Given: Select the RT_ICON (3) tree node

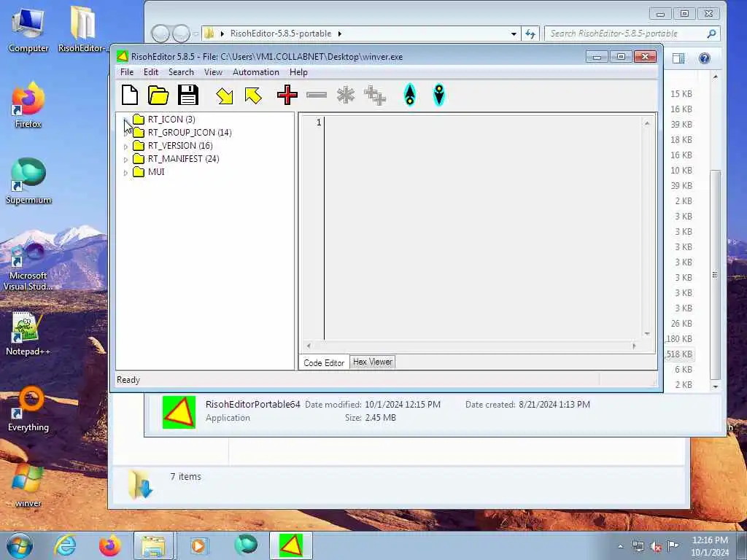Looking at the screenshot, I should click(171, 119).
